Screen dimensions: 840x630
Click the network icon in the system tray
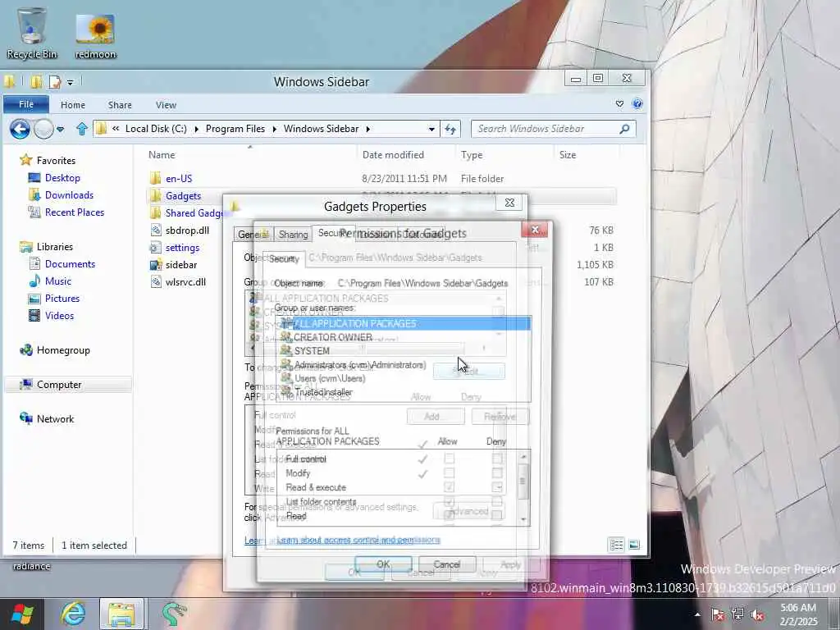(737, 614)
